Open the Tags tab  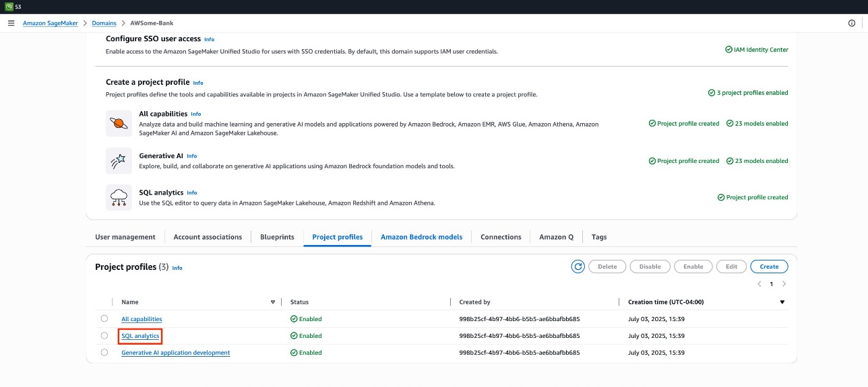click(x=599, y=237)
